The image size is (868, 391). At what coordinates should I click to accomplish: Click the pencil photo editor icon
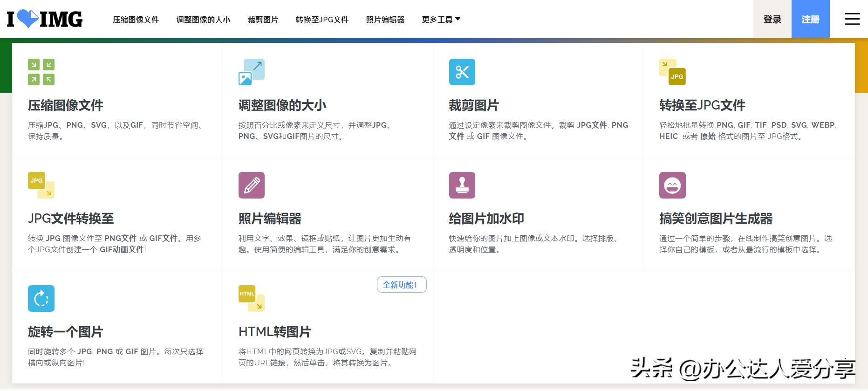(x=252, y=185)
